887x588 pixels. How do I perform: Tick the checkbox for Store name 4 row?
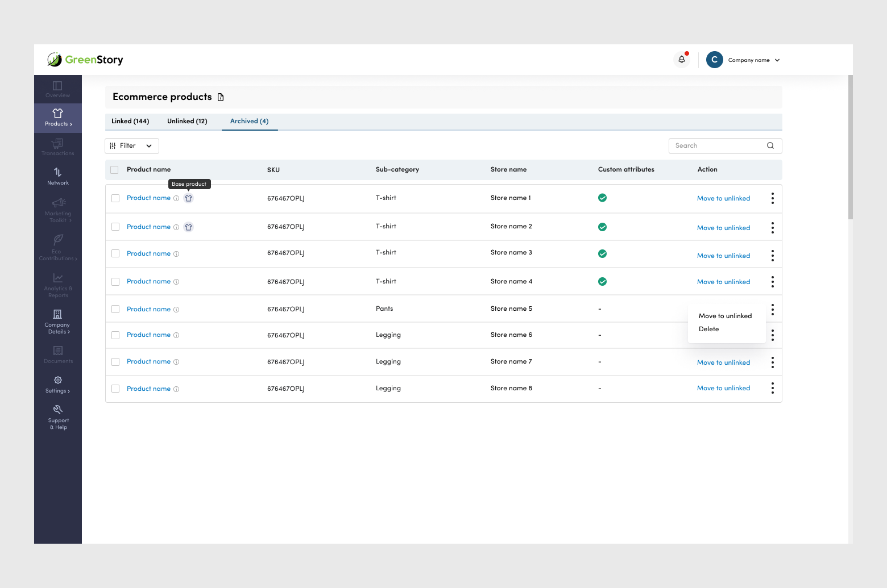[x=115, y=282]
